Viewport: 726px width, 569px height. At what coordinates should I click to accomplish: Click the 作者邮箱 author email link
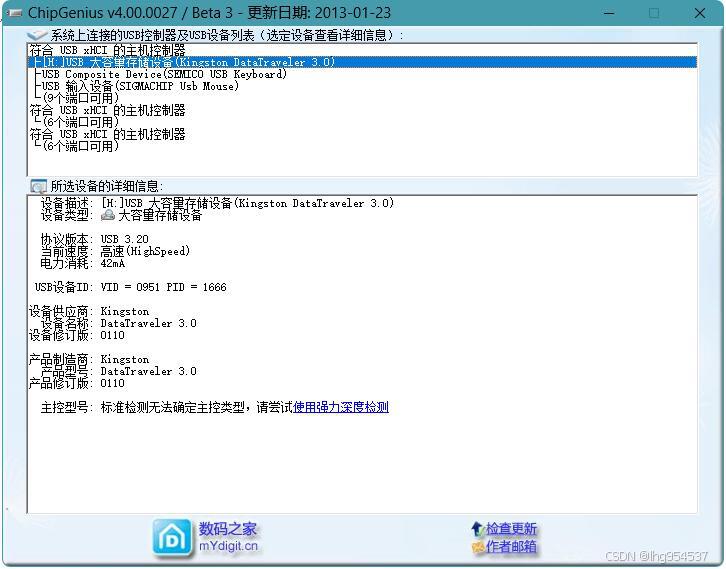(511, 547)
